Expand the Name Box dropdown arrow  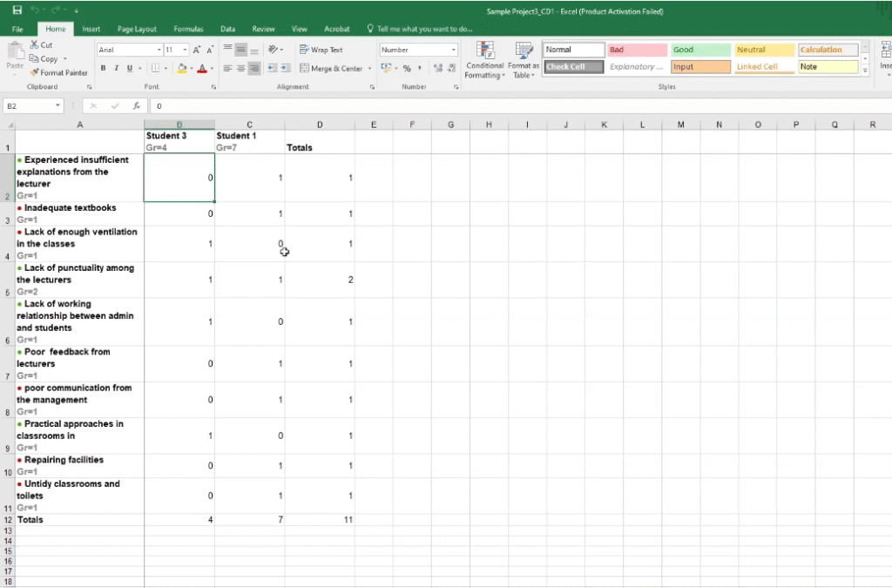(57, 105)
